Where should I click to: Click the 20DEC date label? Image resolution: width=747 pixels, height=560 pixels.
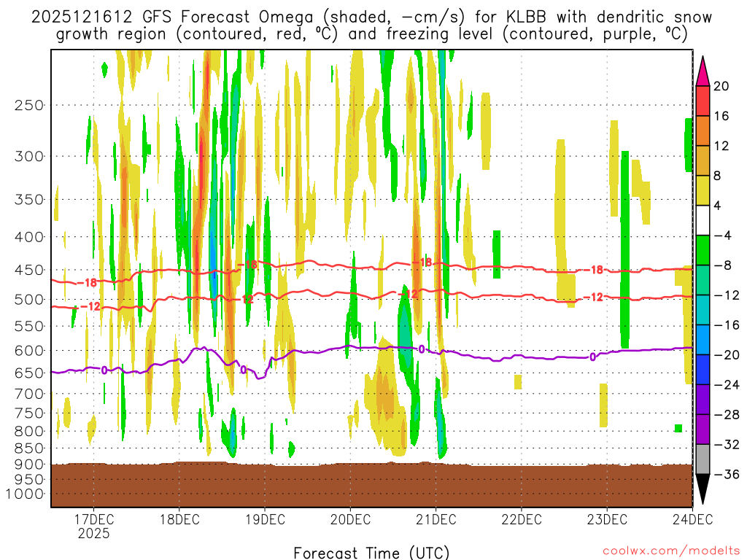[350, 519]
